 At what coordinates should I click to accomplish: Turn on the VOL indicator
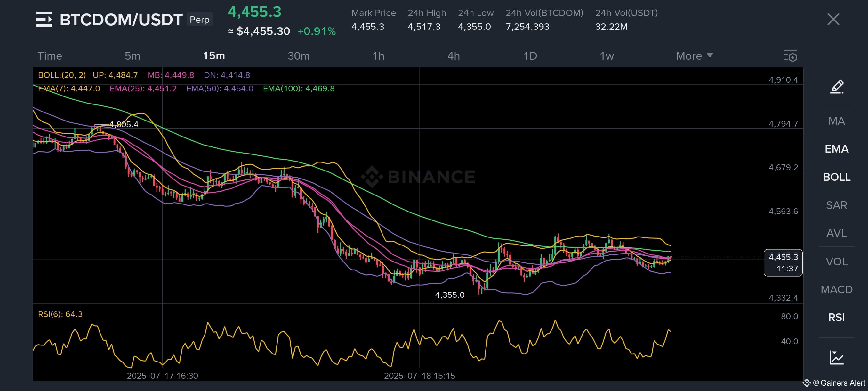coord(837,261)
